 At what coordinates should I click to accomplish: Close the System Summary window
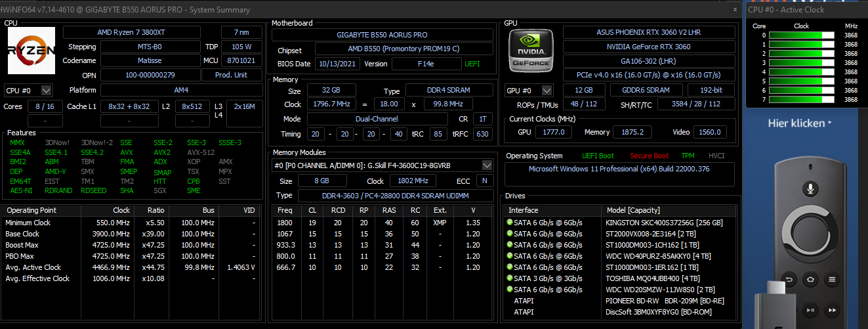[735, 10]
